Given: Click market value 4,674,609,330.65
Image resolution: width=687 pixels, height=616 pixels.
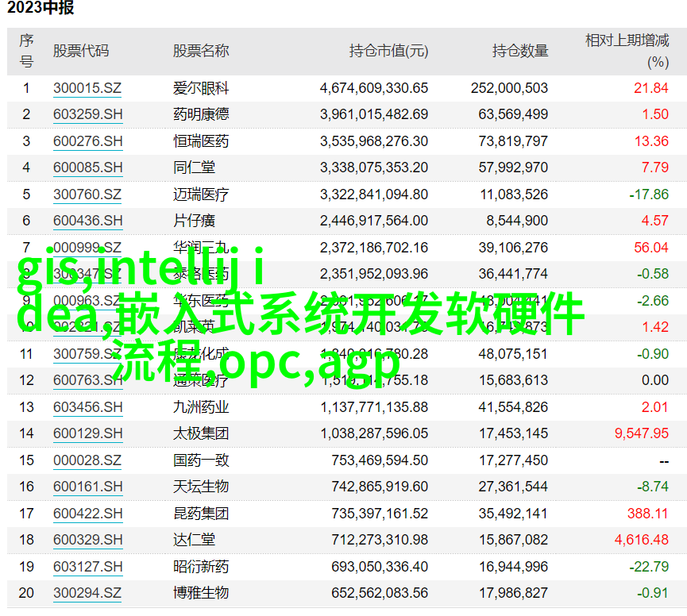Looking at the screenshot, I should pyautogui.click(x=374, y=88).
